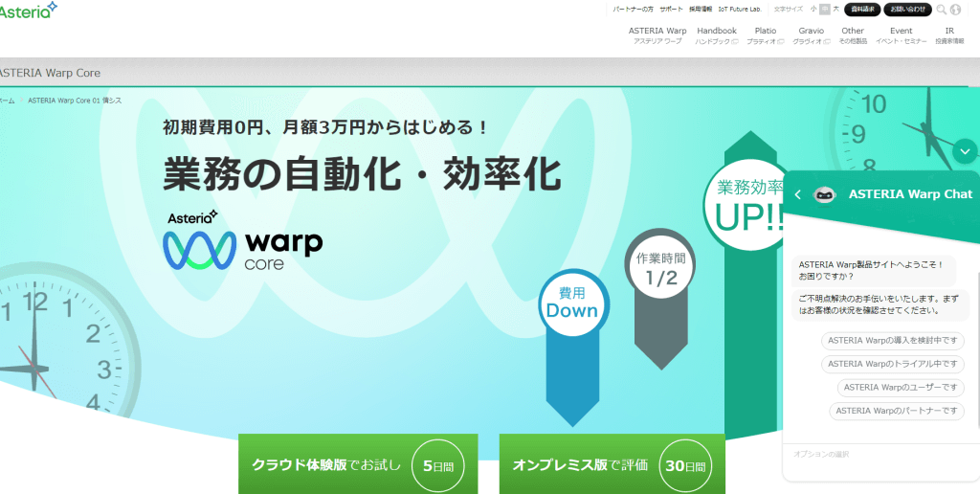Click the 業務の自動化・効率化 headline
The height and width of the screenshot is (494, 980).
362,172
